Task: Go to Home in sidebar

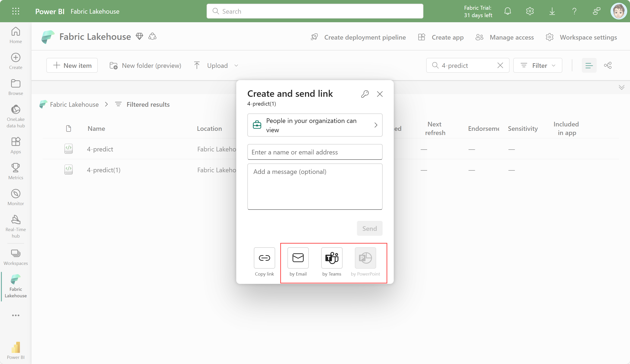Action: pos(16,35)
